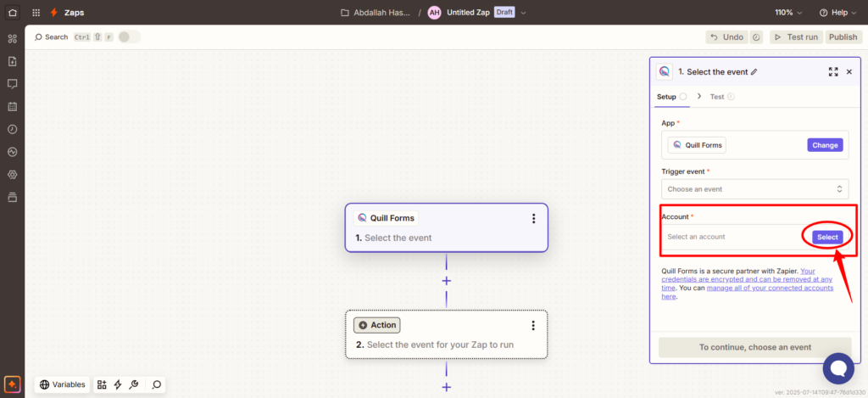The image size is (868, 398).
Task: Open the Quill Forms step options menu
Action: (534, 218)
